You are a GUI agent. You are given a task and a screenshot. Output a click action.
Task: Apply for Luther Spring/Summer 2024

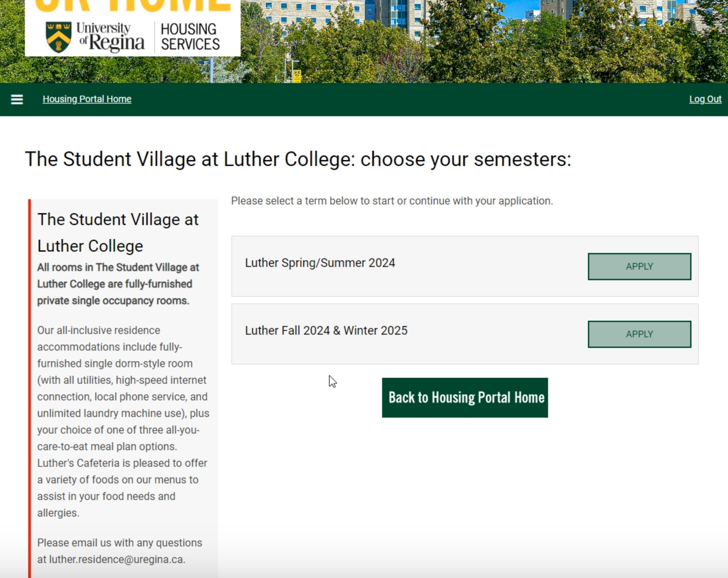pos(639,266)
